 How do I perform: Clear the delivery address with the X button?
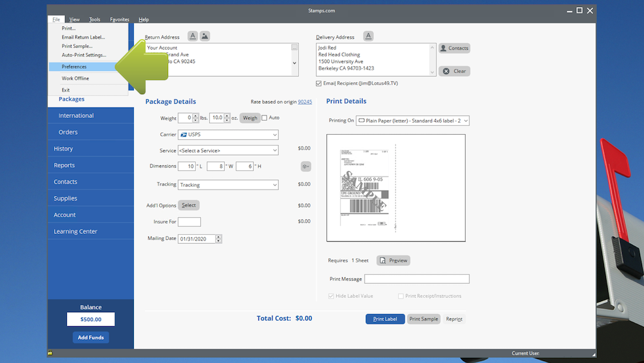[x=454, y=71]
